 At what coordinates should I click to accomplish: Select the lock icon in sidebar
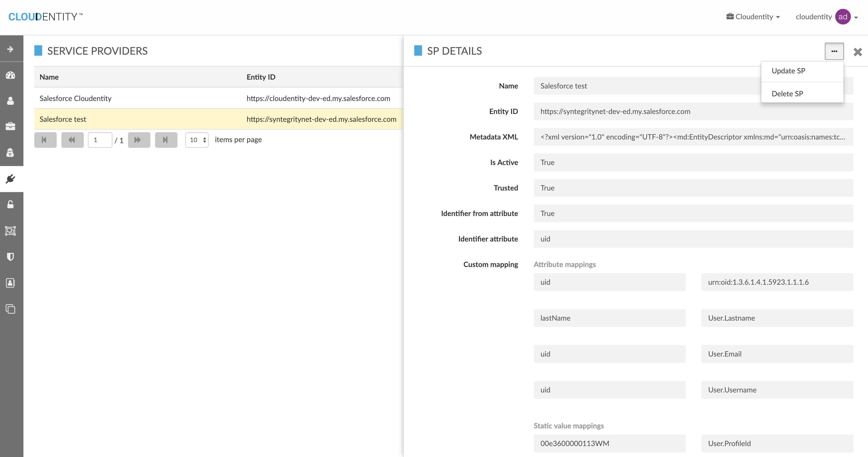point(11,204)
